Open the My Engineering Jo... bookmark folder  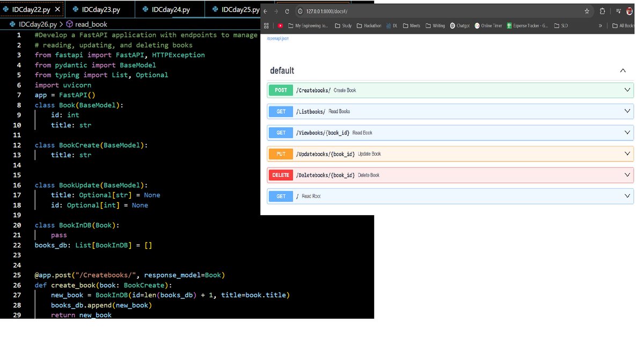pyautogui.click(x=308, y=26)
